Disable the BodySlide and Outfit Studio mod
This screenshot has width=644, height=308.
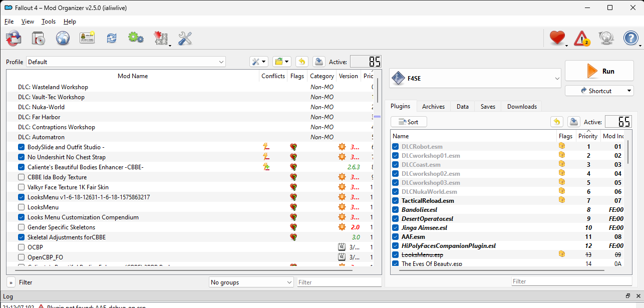(x=21, y=147)
